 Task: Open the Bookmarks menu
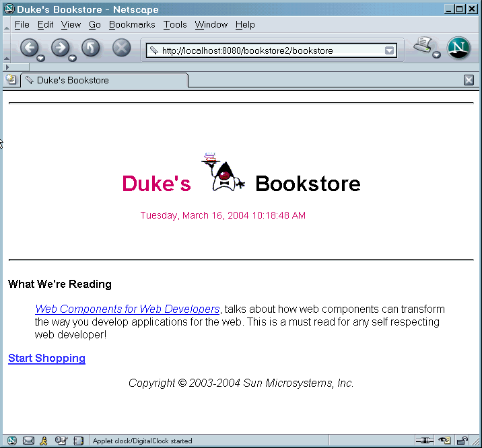[x=132, y=25]
